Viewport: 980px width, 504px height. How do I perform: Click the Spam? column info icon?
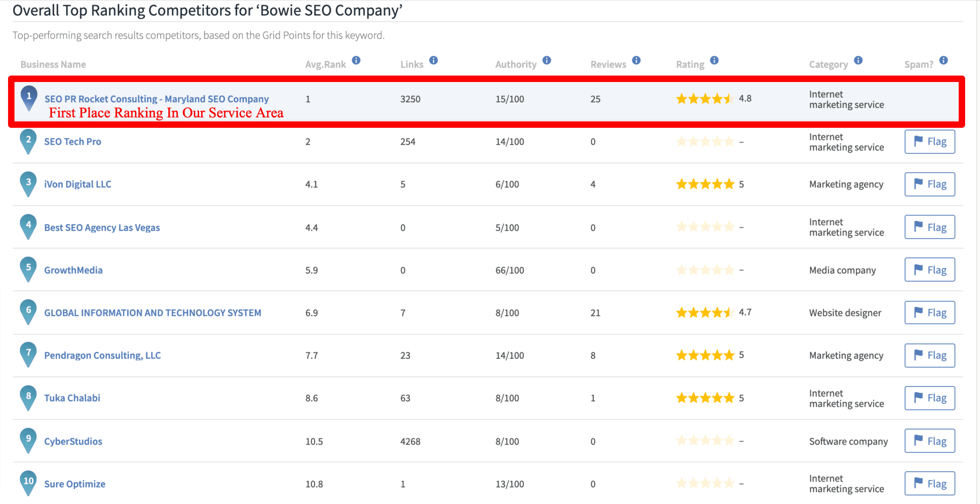click(x=943, y=60)
